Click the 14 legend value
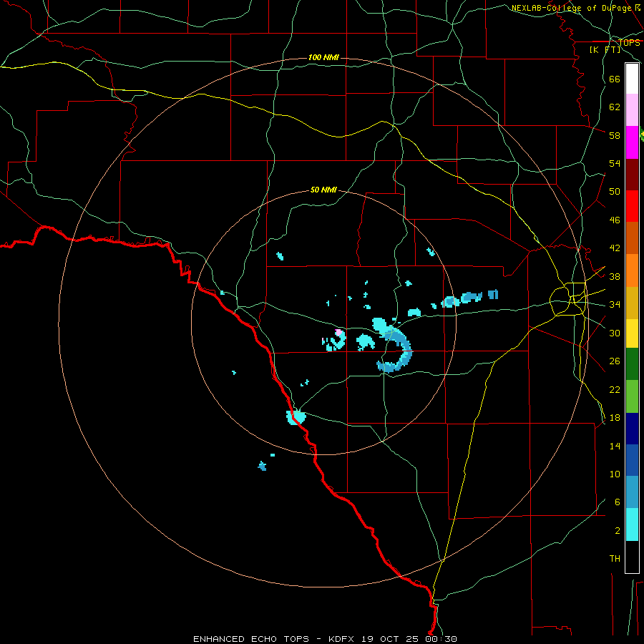Viewport: 644px width, 644px height. pyautogui.click(x=615, y=446)
